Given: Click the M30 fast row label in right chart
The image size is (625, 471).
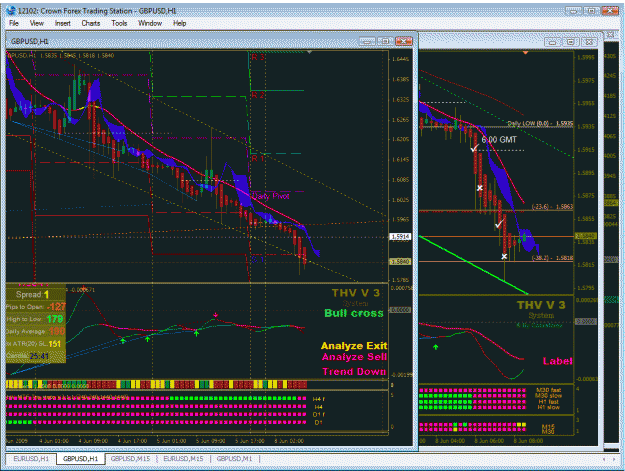Looking at the screenshot, I should [548, 390].
